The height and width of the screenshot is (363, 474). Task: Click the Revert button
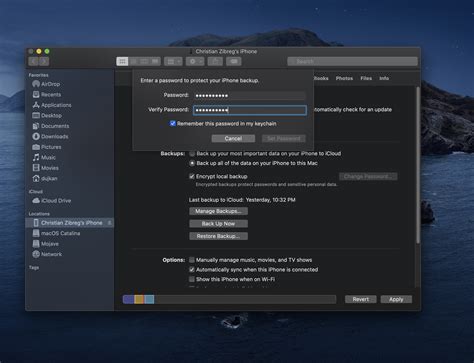[x=361, y=299]
